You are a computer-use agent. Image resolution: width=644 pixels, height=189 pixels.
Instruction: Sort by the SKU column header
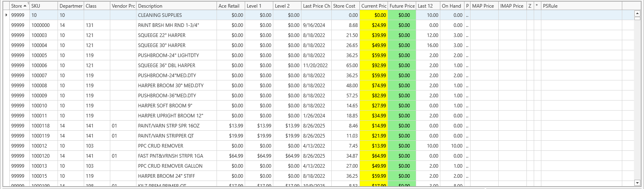tap(43, 6)
